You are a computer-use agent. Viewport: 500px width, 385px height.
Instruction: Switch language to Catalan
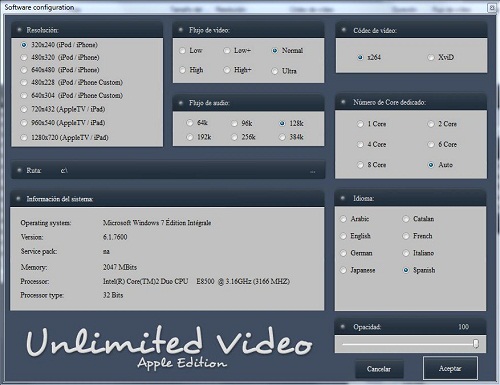coord(406,219)
